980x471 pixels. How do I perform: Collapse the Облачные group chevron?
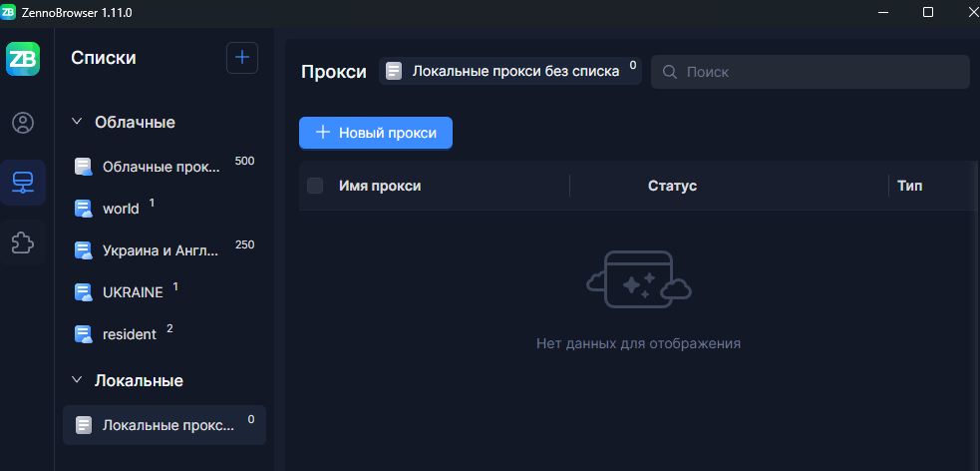[77, 122]
